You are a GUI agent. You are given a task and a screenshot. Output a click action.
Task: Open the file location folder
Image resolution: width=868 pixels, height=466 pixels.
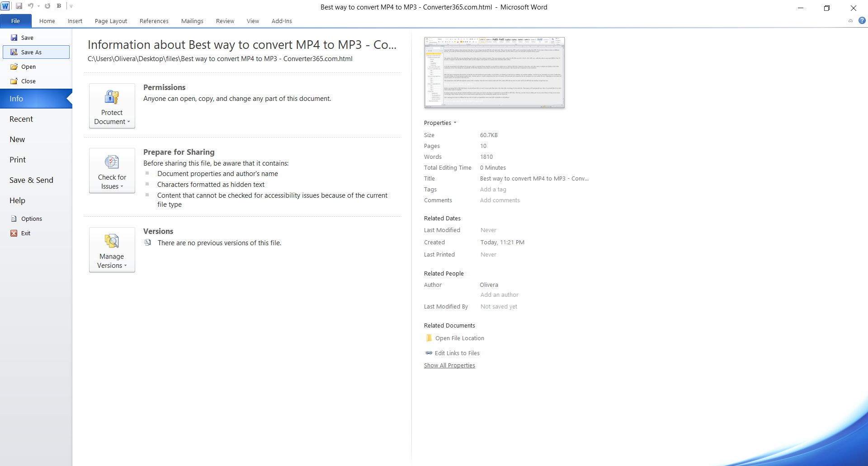coord(459,338)
